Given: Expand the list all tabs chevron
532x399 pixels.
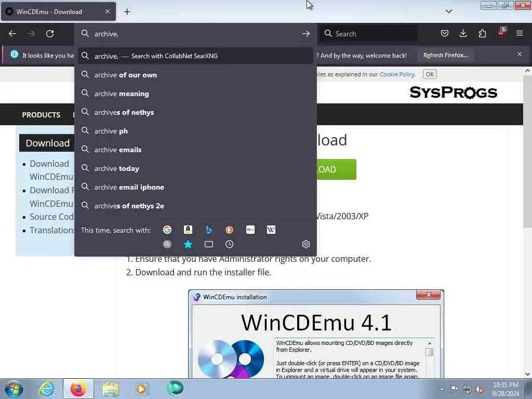Looking at the screenshot, I should pos(448,11).
